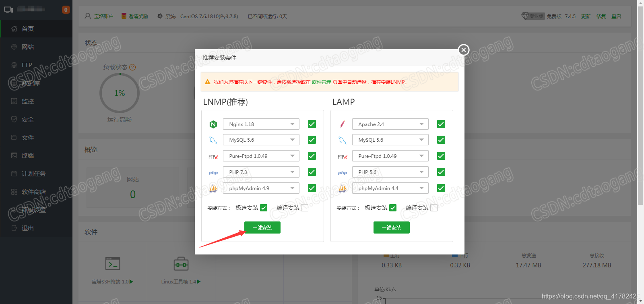Uncheck the phpMyAdmin 4.9 checkbox
Image resolution: width=644 pixels, height=304 pixels.
(312, 188)
